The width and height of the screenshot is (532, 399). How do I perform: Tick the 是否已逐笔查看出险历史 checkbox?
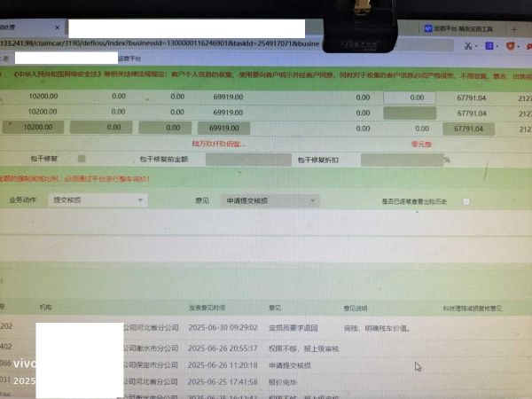(x=466, y=202)
